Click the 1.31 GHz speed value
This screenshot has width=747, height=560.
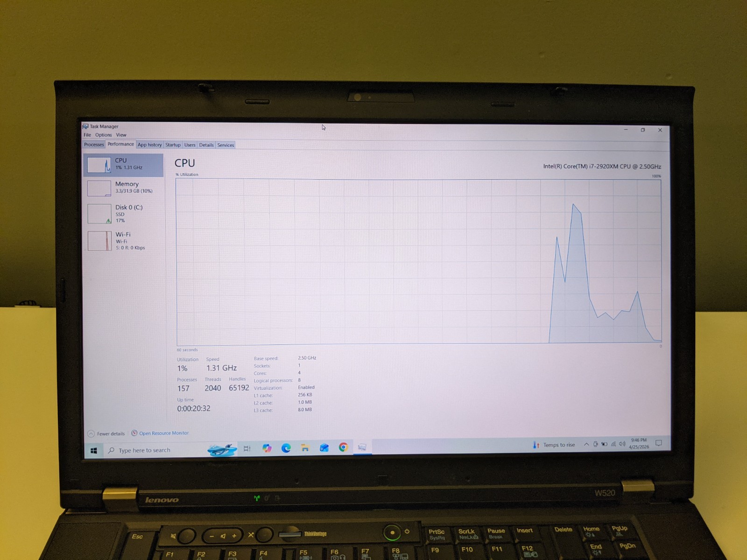(x=222, y=368)
